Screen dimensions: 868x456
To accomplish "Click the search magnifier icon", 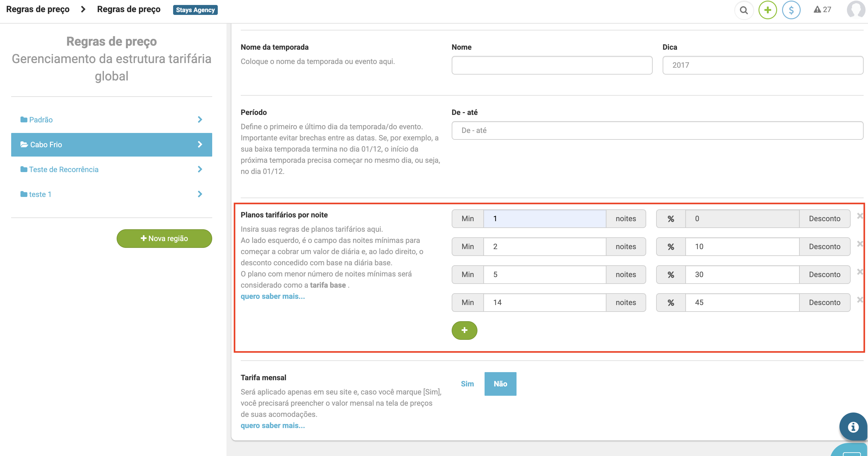I will point(744,10).
